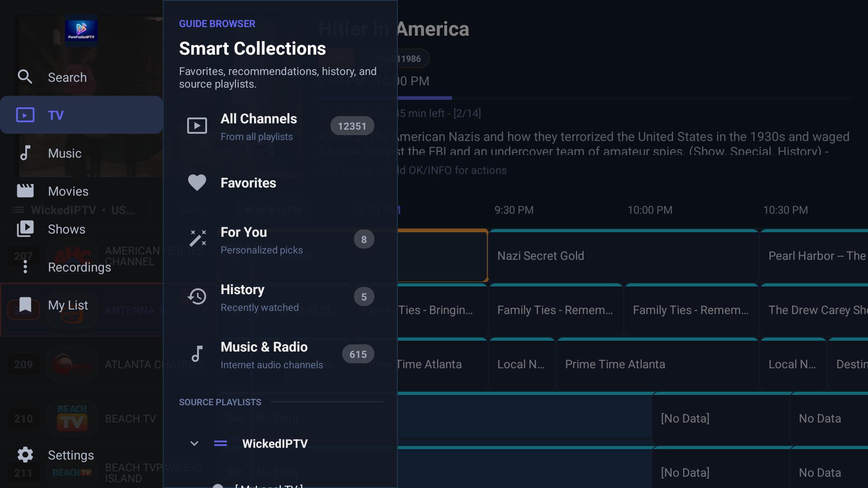868x488 pixels.
Task: Click the Favorites heart icon
Action: click(197, 183)
